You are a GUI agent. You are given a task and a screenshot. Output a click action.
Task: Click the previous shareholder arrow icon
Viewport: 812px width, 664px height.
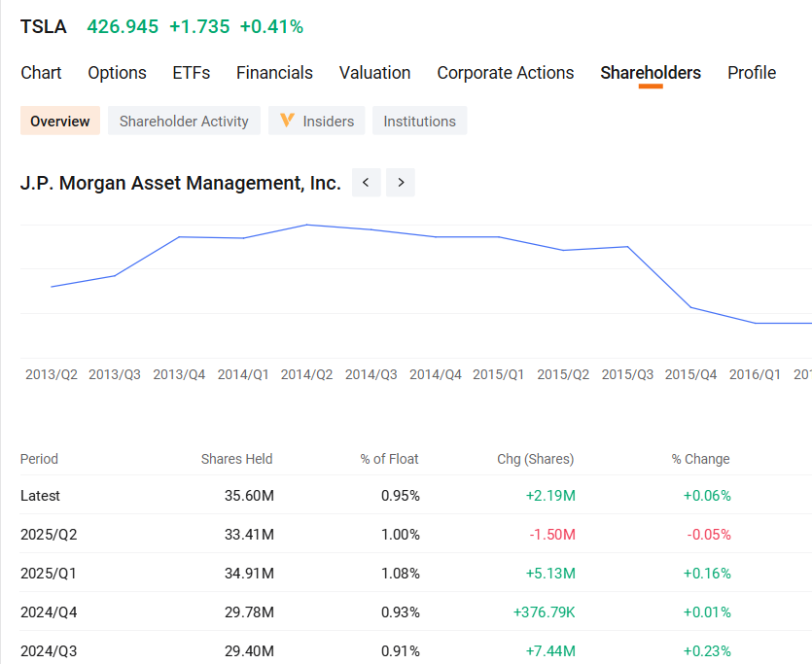[366, 183]
